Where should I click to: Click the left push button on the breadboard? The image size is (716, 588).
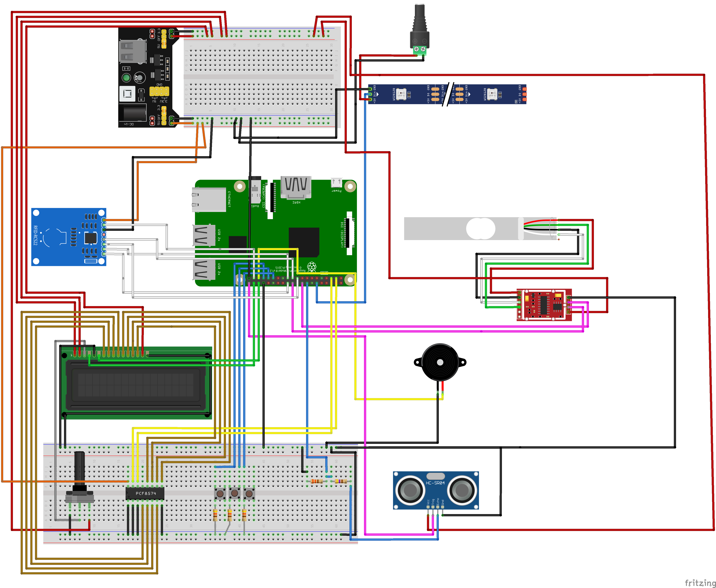click(220, 493)
